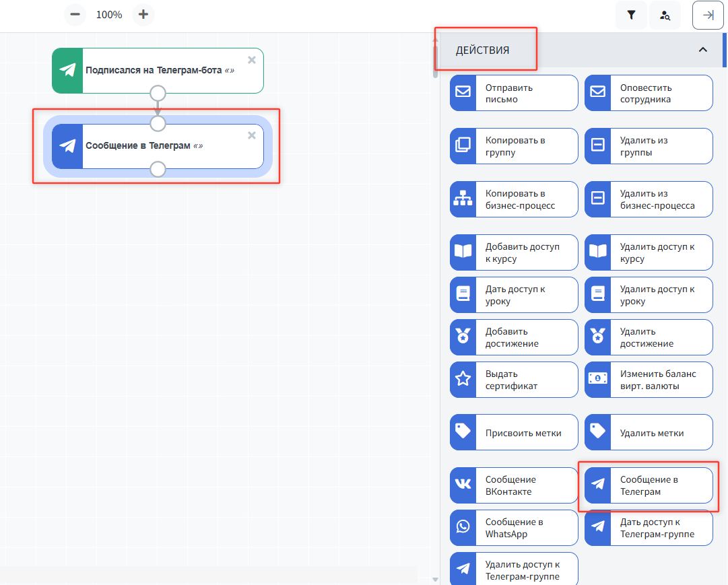Collapse the ДЕЙСТВИЯ section chevron

(702, 50)
